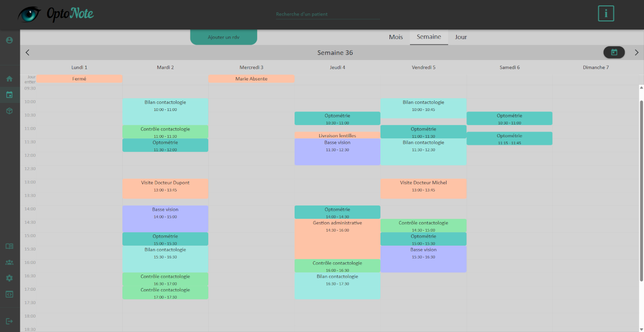The height and width of the screenshot is (332, 644).
Task: Open the people group icon in sidebar
Action: (x=9, y=262)
